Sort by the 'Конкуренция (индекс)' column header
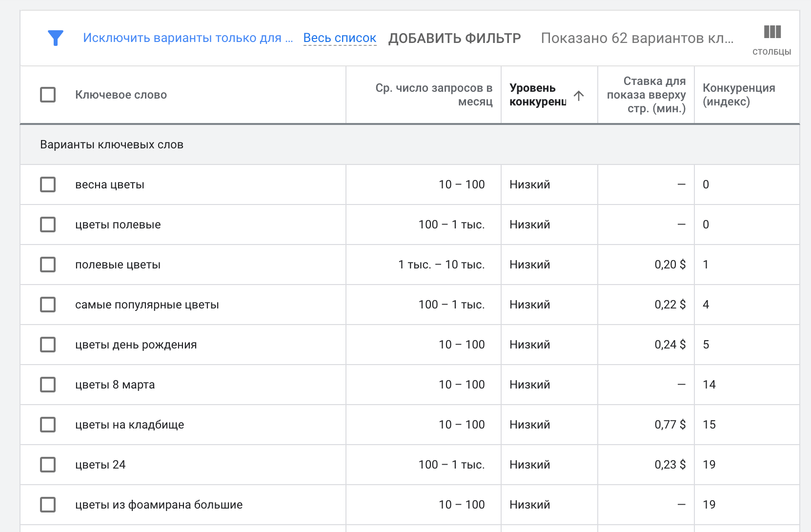 tap(738, 95)
